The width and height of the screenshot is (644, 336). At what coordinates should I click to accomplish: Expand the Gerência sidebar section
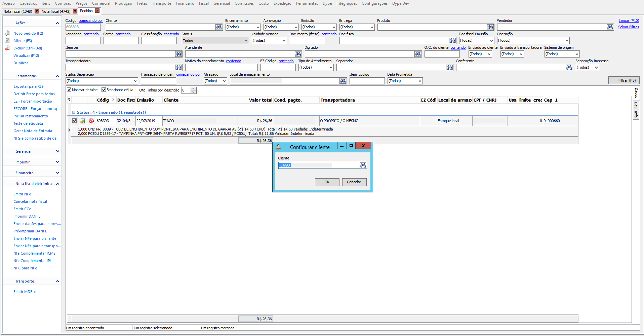(57, 151)
